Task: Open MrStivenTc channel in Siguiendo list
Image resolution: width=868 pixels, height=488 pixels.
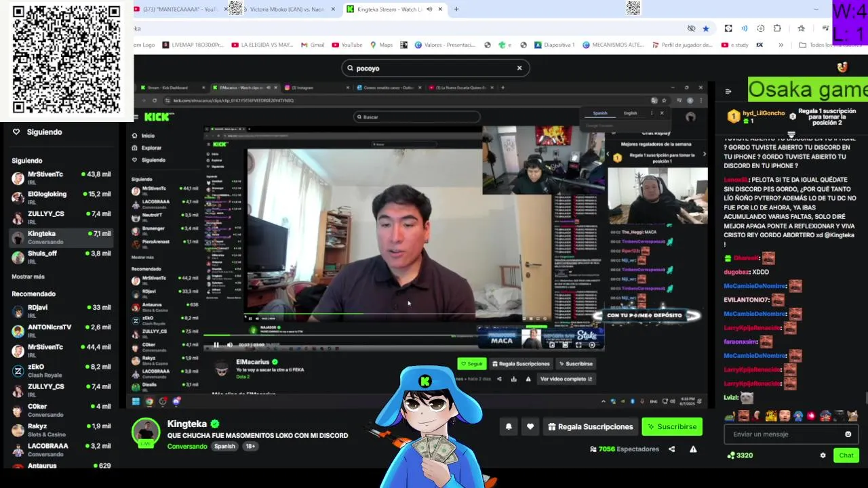Action: click(x=62, y=178)
